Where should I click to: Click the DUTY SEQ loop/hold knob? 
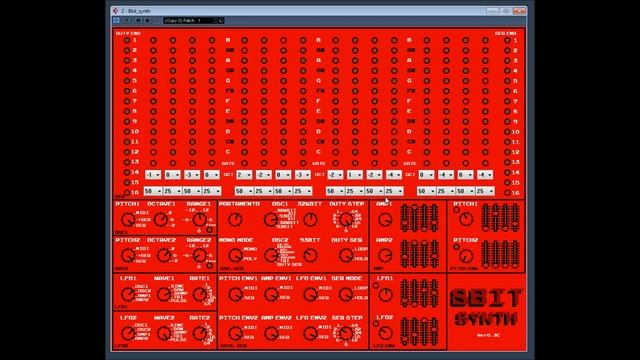point(346,256)
